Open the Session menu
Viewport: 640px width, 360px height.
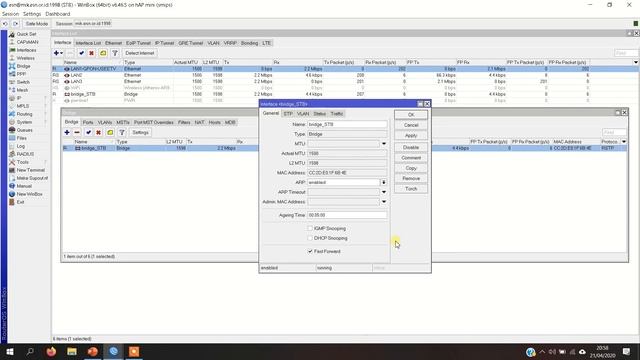click(10, 14)
